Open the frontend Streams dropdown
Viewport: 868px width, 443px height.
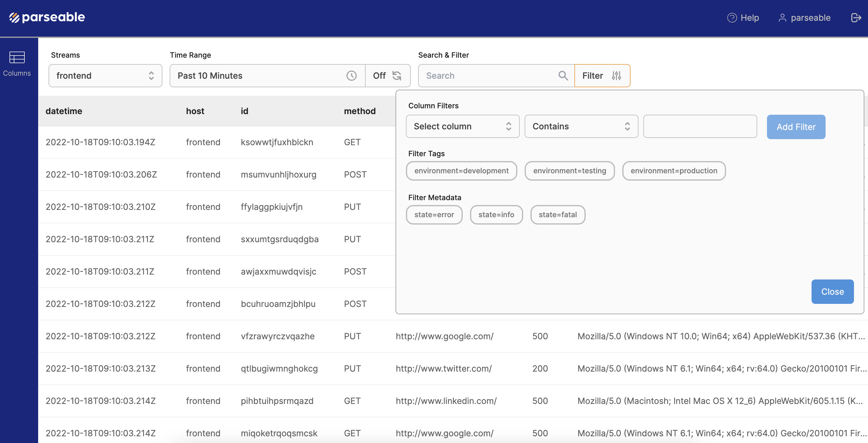(105, 75)
